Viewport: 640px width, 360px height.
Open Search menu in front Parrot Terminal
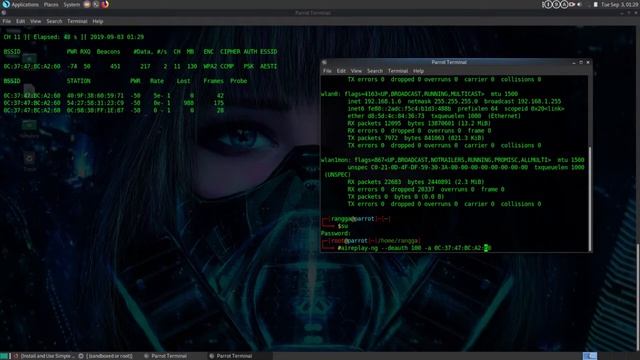point(375,71)
